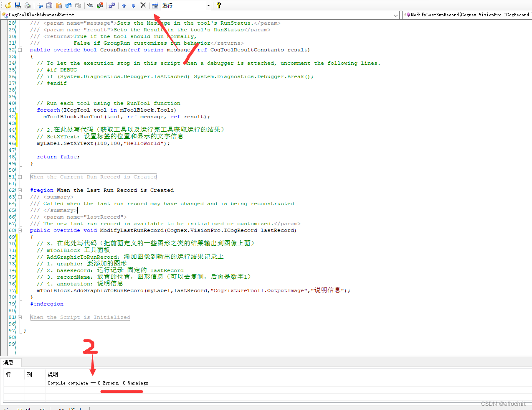532x410 pixels.
Task: Click collapsed 'When the Script is Initialized' block
Action: click(x=80, y=317)
